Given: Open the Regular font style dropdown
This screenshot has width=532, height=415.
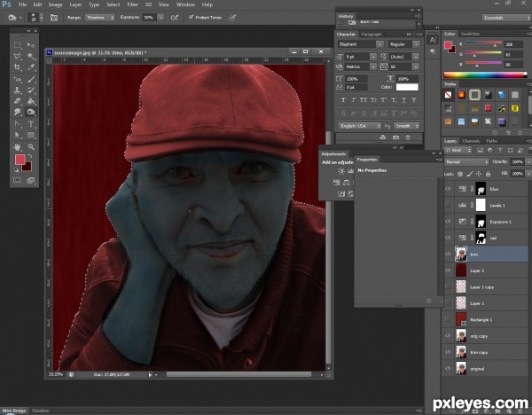Looking at the screenshot, I should (x=416, y=44).
